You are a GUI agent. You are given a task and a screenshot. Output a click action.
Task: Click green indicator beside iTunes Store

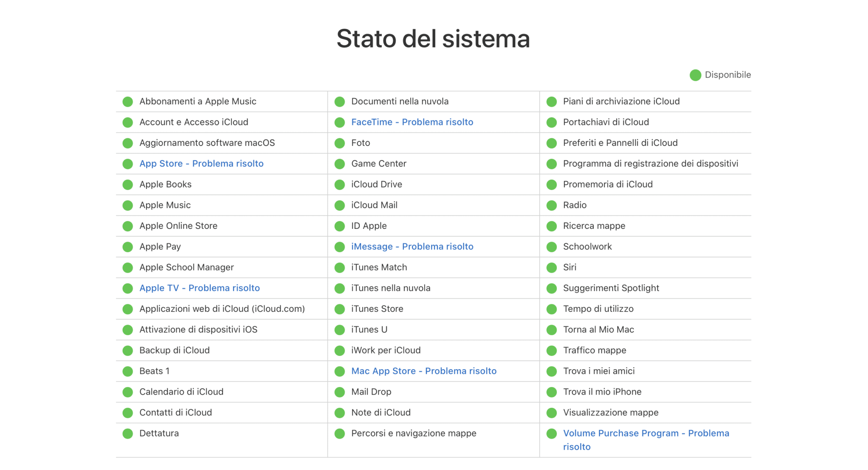pyautogui.click(x=339, y=309)
